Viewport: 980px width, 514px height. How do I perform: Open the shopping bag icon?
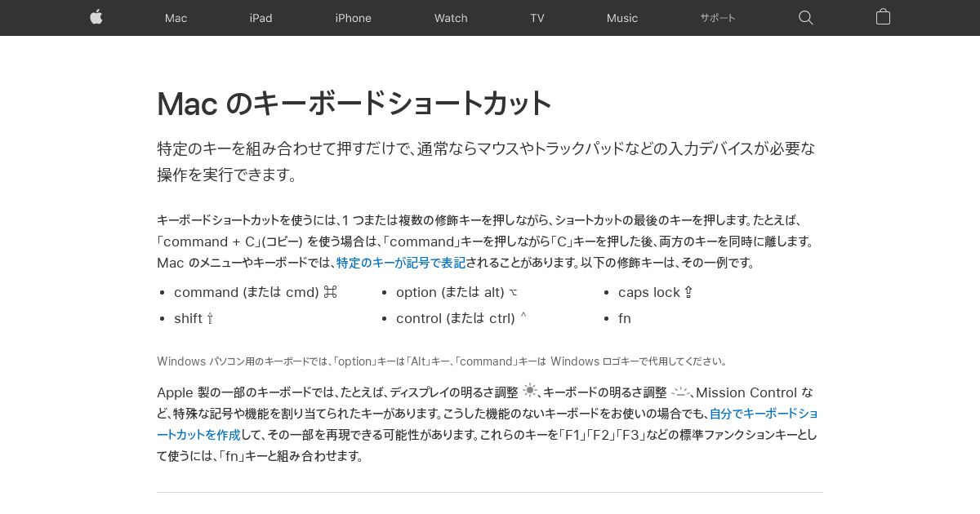883,17
